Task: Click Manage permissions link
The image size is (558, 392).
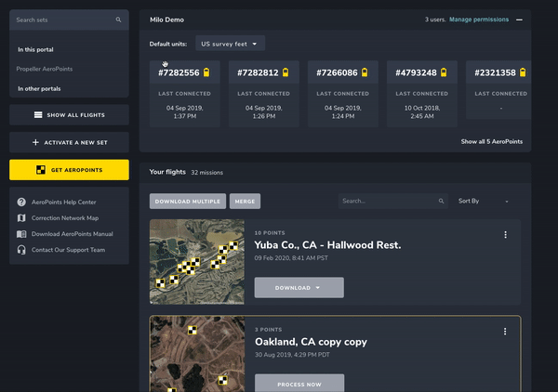Action: point(479,20)
